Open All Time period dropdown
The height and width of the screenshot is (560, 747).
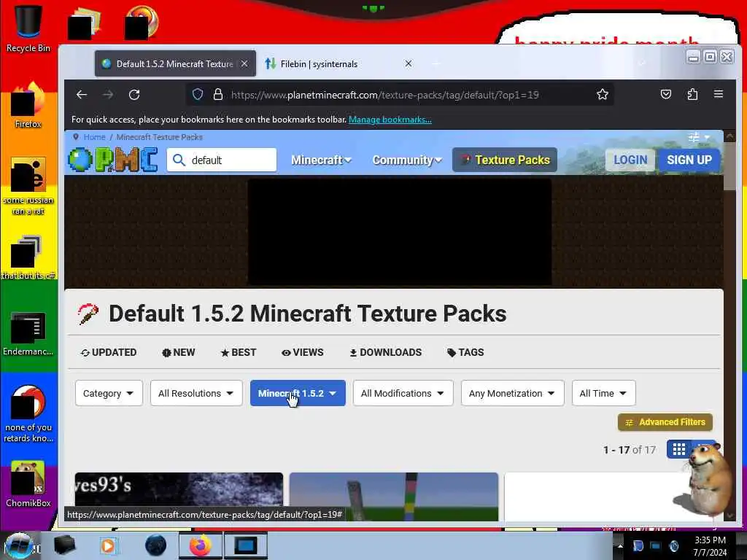point(603,393)
